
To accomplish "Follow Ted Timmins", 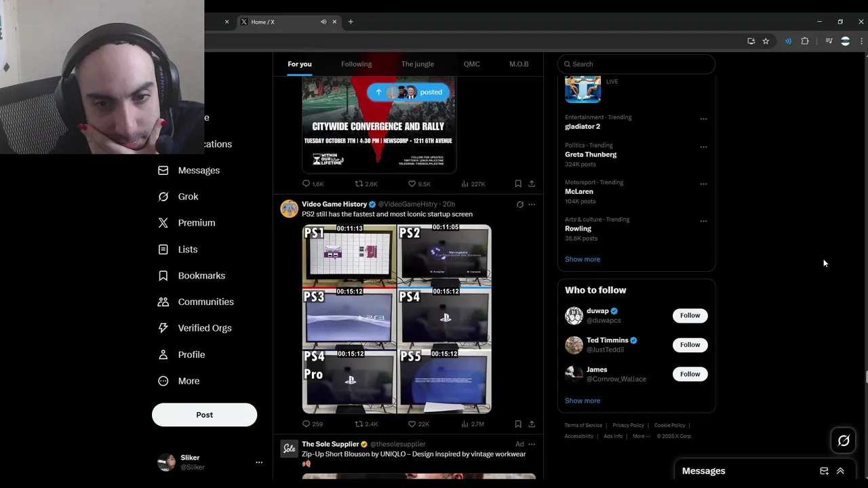I will (x=690, y=345).
